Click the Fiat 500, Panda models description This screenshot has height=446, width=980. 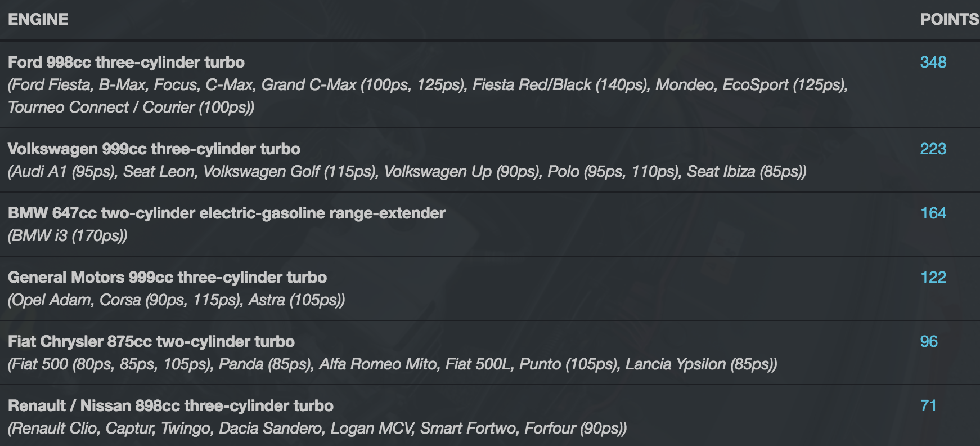click(392, 364)
